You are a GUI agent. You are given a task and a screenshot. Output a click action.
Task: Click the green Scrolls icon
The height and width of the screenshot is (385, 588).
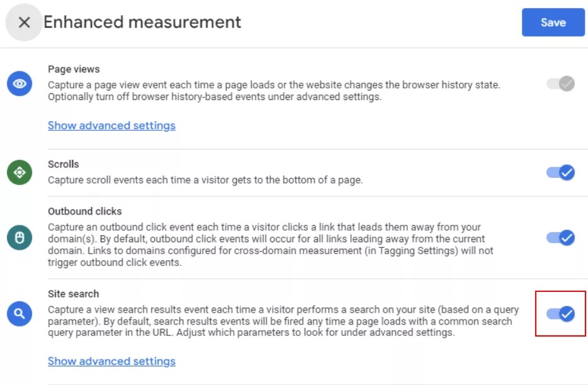pyautogui.click(x=20, y=172)
